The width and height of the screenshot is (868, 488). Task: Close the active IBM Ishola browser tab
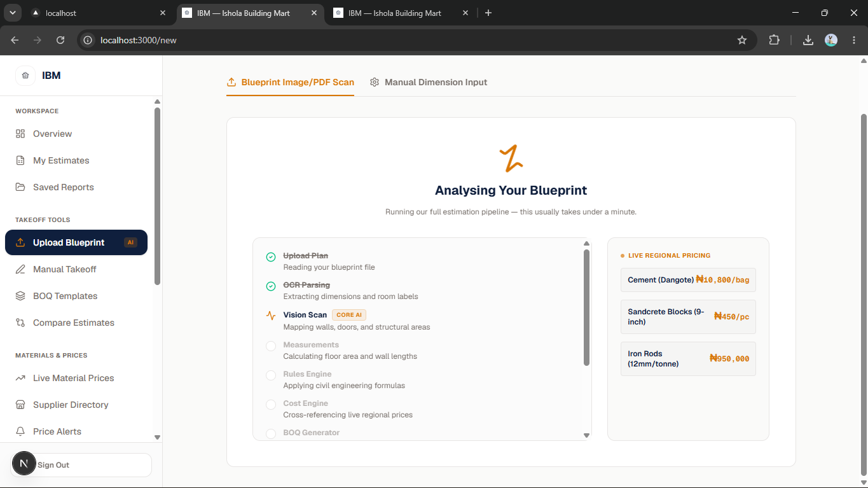point(314,13)
